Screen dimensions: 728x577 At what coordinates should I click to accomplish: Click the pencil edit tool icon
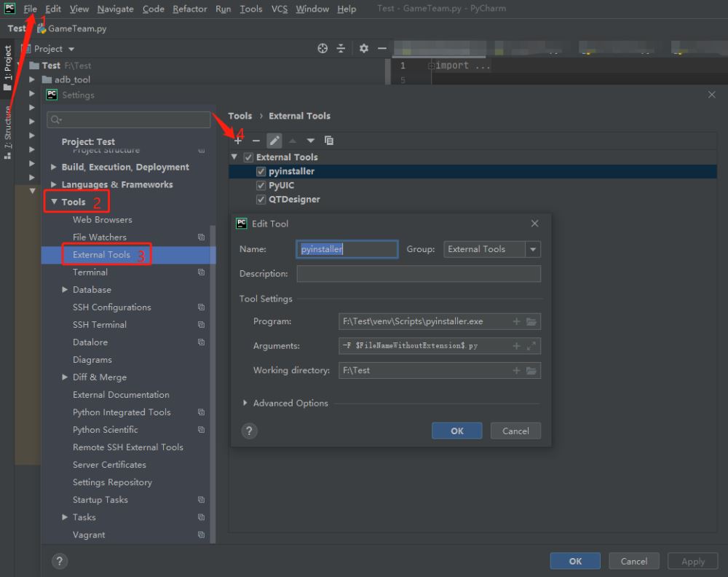(274, 141)
